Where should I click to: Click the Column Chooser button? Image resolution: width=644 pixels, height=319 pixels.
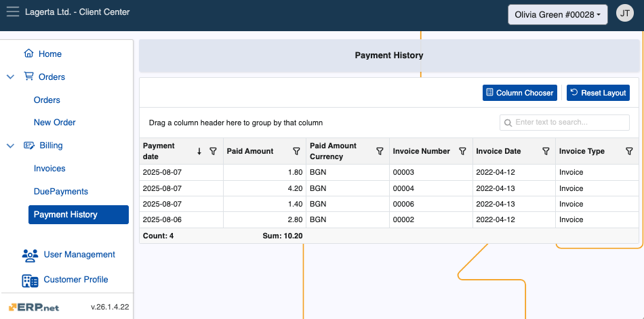coord(519,93)
